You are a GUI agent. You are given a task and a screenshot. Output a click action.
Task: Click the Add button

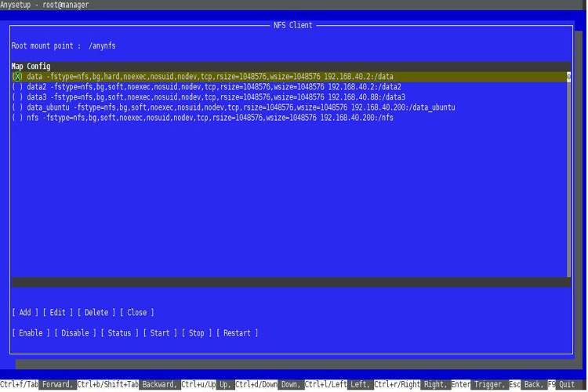pos(25,313)
